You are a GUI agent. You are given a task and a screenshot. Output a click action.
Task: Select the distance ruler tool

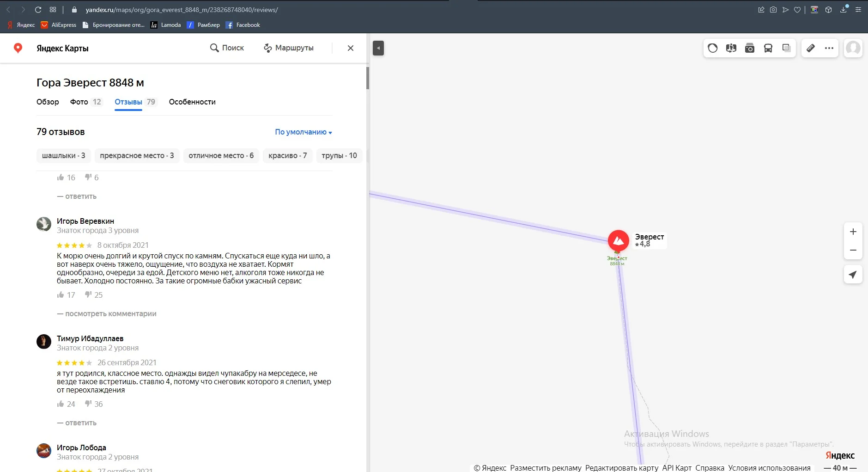point(812,48)
